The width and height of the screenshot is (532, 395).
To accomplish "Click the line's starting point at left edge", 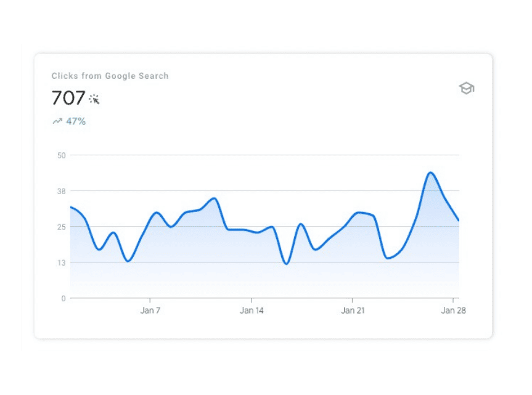I will click(x=71, y=207).
